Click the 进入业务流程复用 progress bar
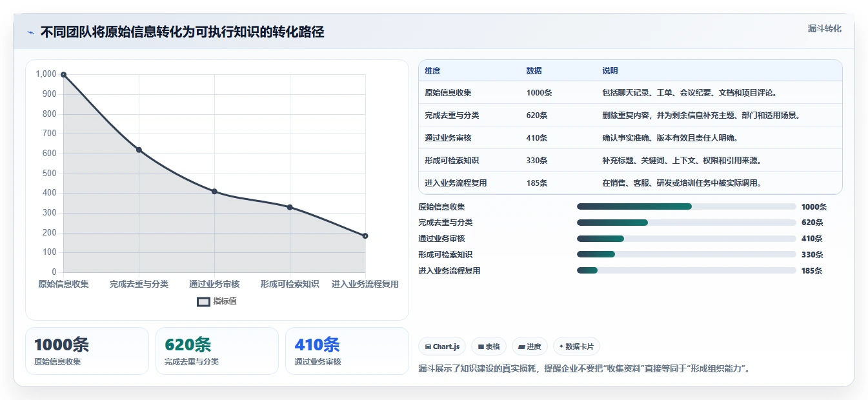Image resolution: width=868 pixels, height=400 pixels. (686, 271)
